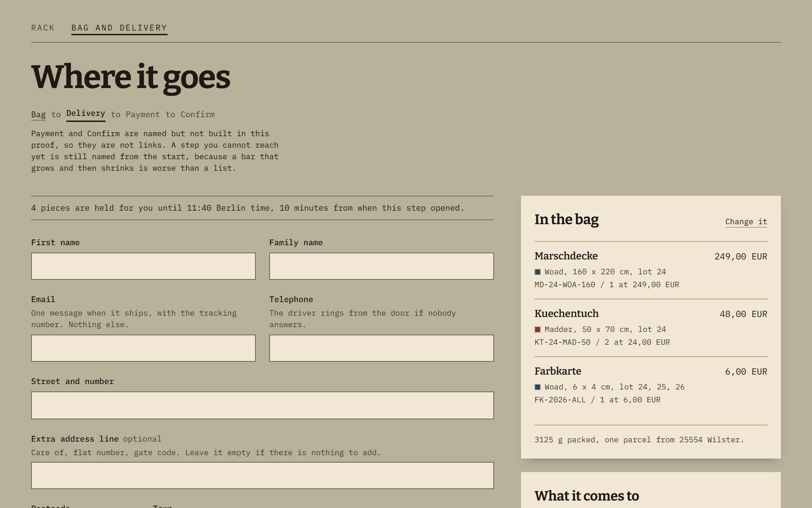This screenshot has height=508, width=812.
Task: Click the 'In the bag' heading
Action: click(x=566, y=219)
